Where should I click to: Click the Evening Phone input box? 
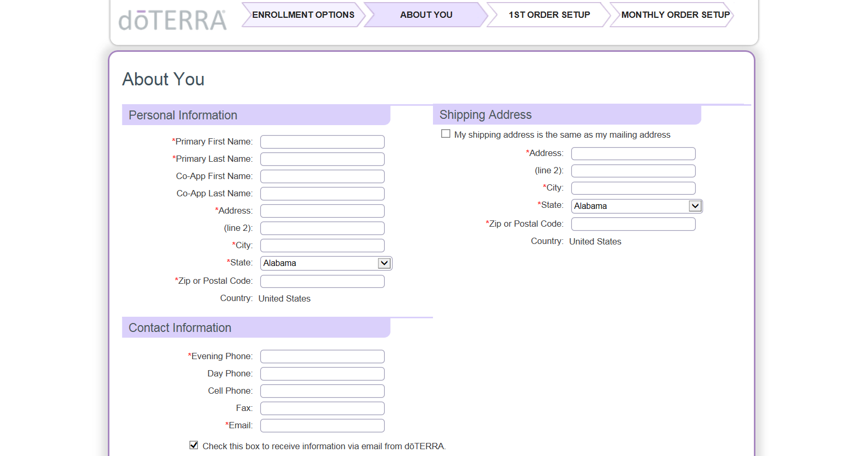[322, 357]
